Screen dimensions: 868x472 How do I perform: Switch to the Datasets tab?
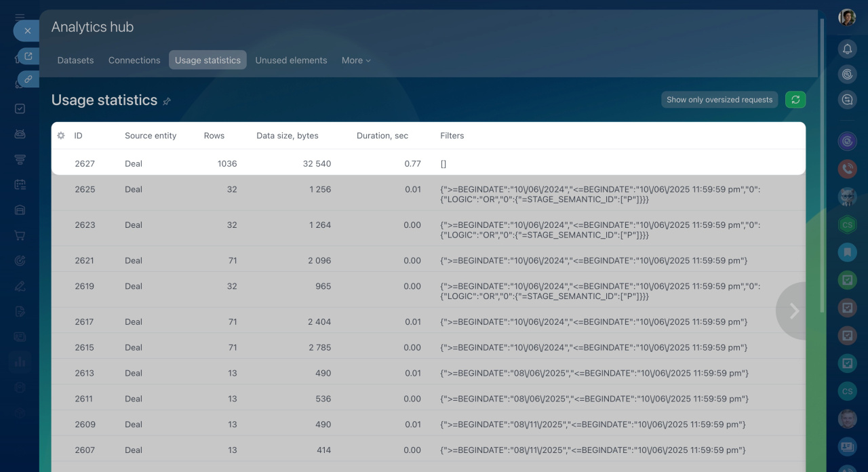75,60
